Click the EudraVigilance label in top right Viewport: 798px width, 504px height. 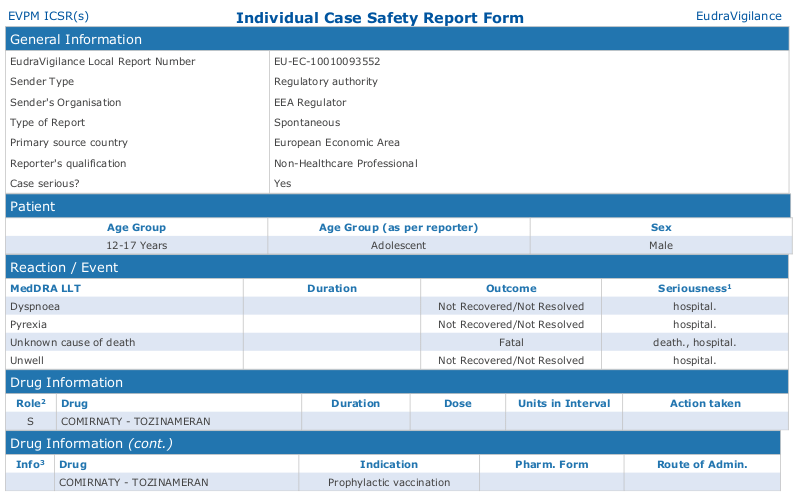pyautogui.click(x=737, y=16)
